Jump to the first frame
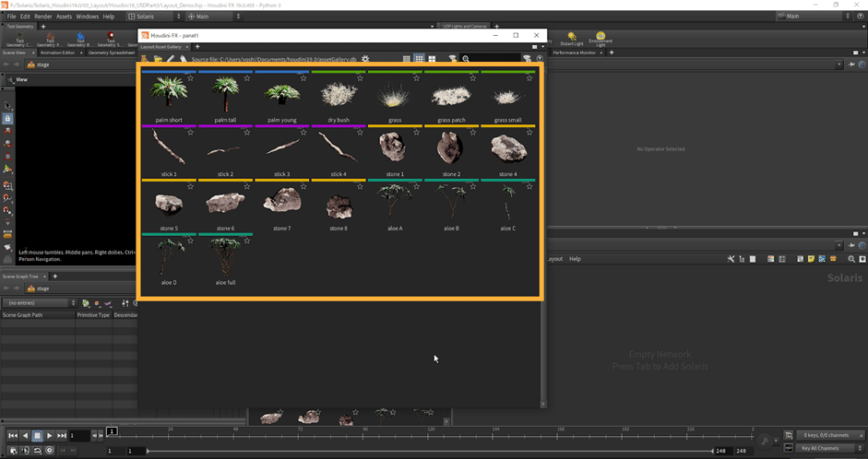This screenshot has width=868, height=459. (12, 436)
